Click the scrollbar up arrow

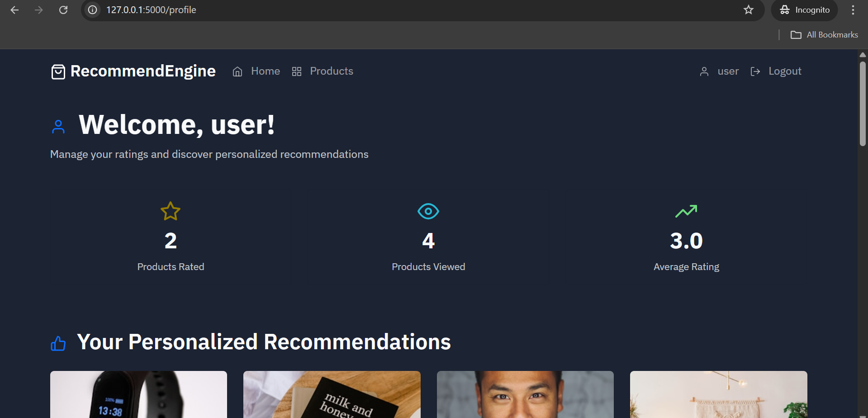point(863,55)
